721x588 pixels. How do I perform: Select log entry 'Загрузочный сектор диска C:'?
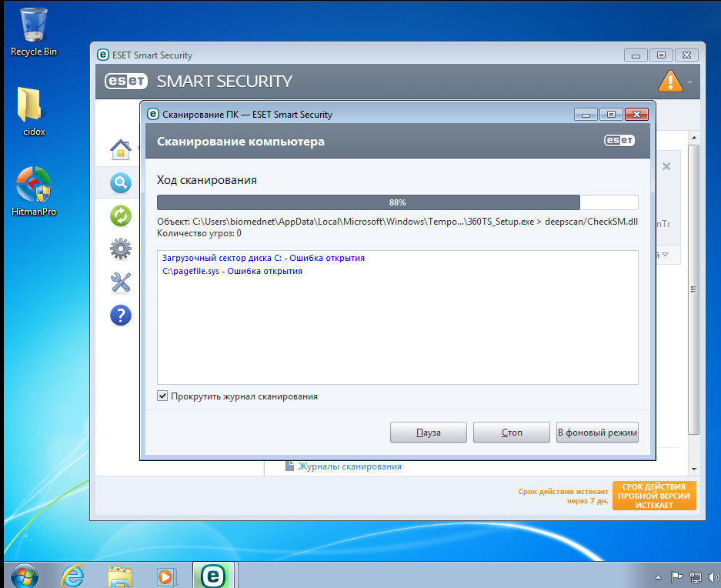263,258
